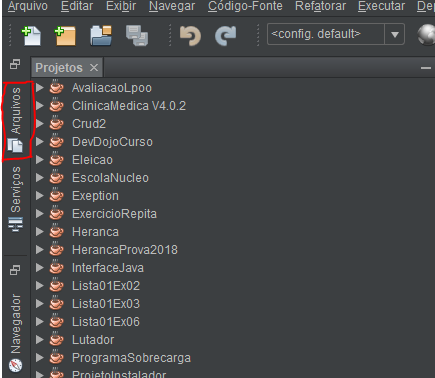Expand the DevDojoCurso project tree
This screenshot has height=378, width=435.
tap(40, 142)
